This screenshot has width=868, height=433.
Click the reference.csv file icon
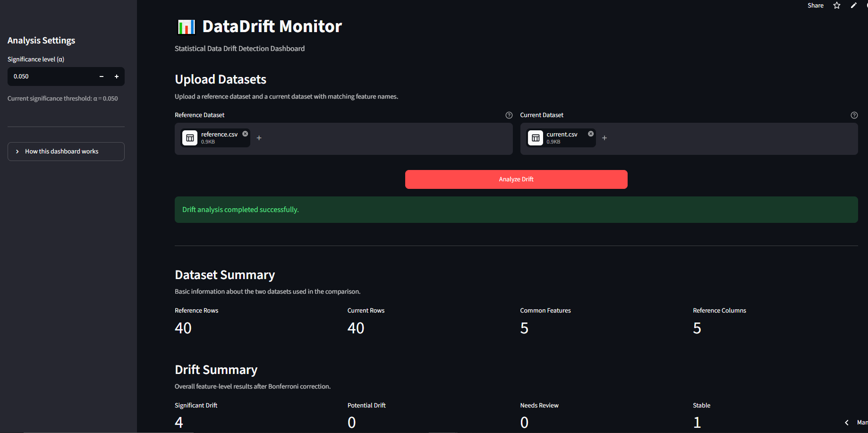point(190,138)
